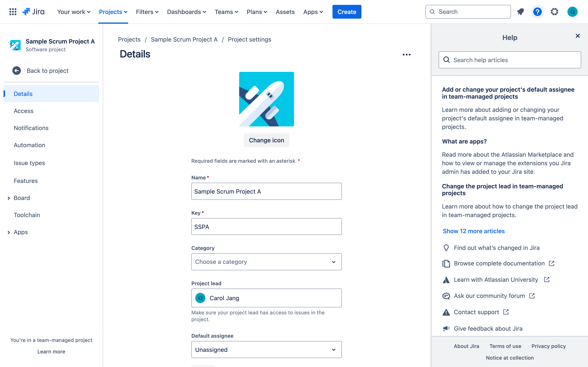
Task: Click the Jira logo in the top left
Action: [33, 11]
